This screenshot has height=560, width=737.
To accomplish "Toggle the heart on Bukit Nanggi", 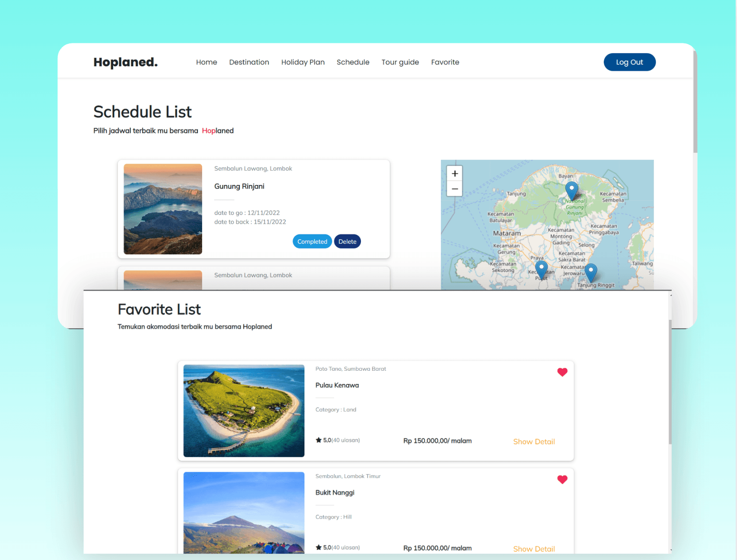I will point(562,479).
